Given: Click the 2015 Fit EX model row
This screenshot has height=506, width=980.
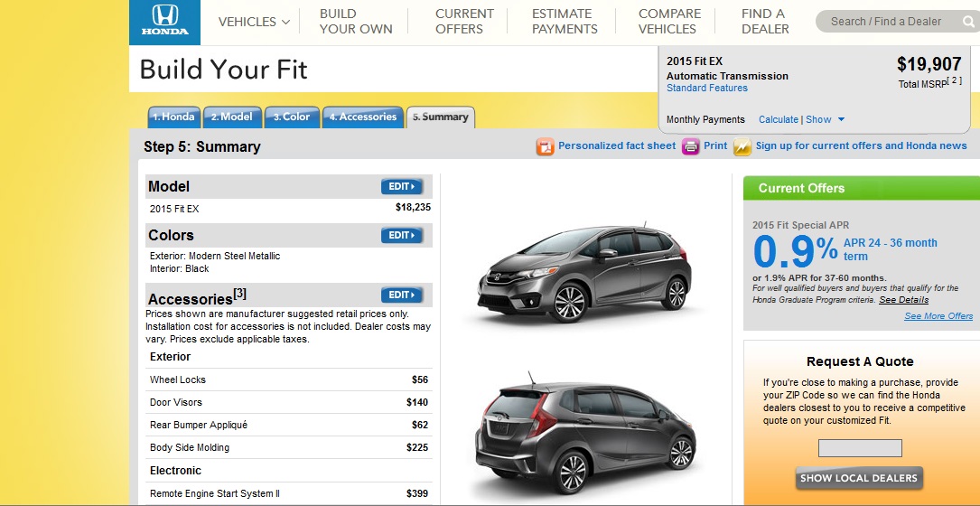Looking at the screenshot, I should pos(289,209).
